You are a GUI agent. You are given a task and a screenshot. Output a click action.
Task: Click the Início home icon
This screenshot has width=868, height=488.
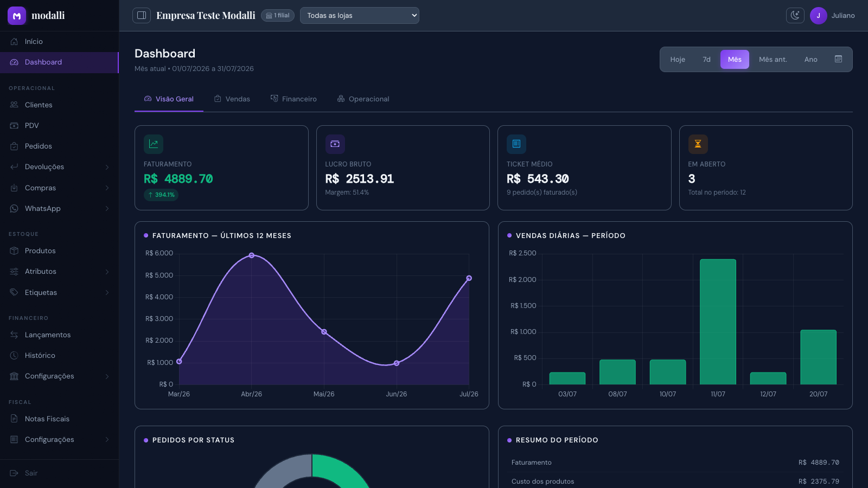14,41
